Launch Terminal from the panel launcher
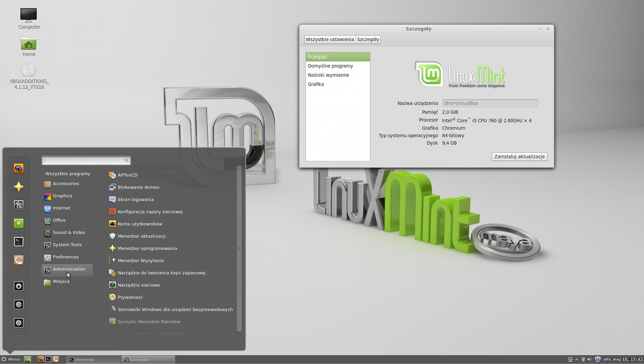Viewport: 644px width, 364px height. pyautogui.click(x=48, y=359)
